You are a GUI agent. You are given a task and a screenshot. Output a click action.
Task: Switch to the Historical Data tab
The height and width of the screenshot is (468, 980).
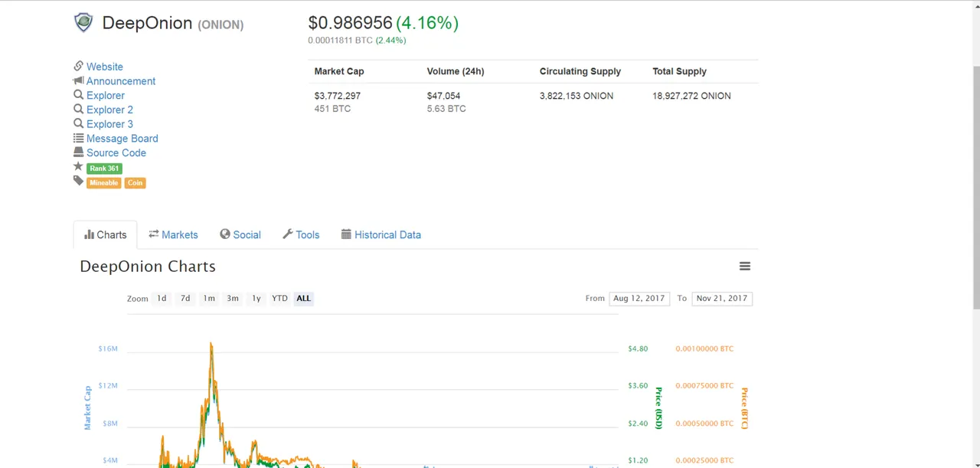tap(381, 235)
